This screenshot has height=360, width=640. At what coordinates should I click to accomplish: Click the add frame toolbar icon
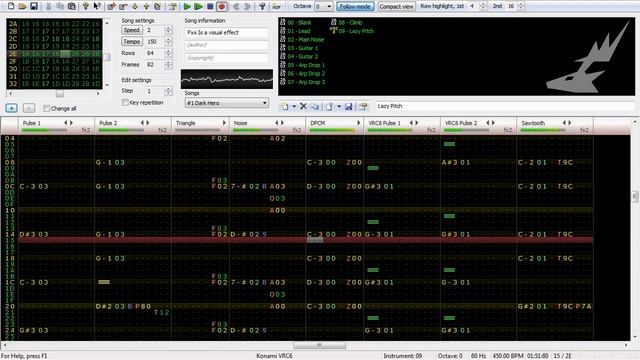(x=111, y=6)
